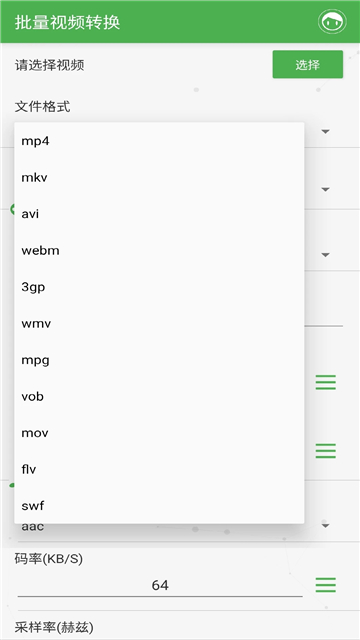Open the dropdown arrow just above the text field
The height and width of the screenshot is (640, 360).
325,255
